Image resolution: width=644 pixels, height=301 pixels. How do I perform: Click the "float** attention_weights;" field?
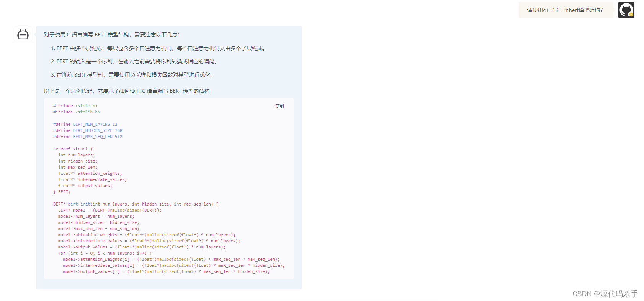coord(90,173)
